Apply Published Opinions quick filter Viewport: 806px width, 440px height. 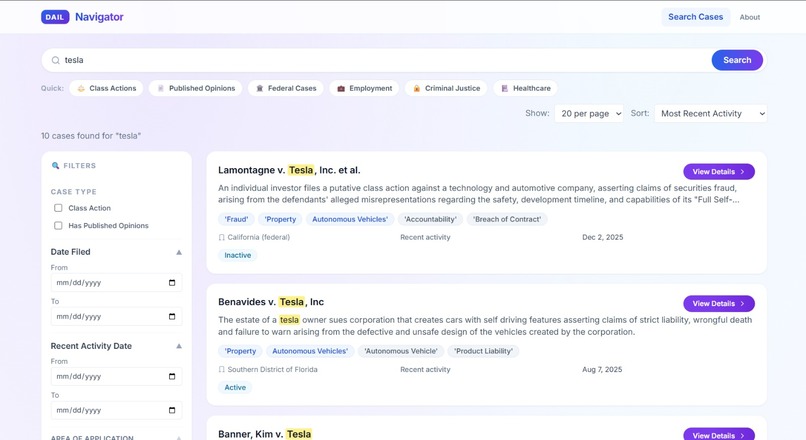click(195, 88)
